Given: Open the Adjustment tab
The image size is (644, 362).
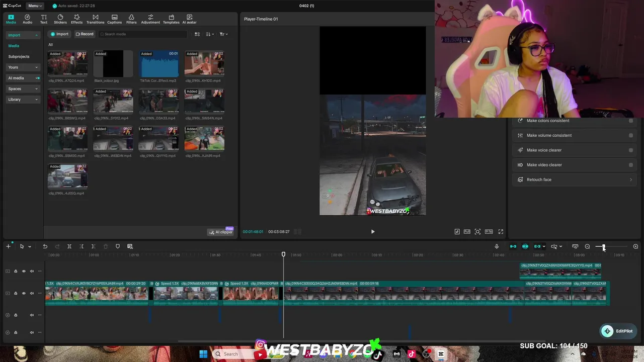Looking at the screenshot, I should tap(150, 19).
